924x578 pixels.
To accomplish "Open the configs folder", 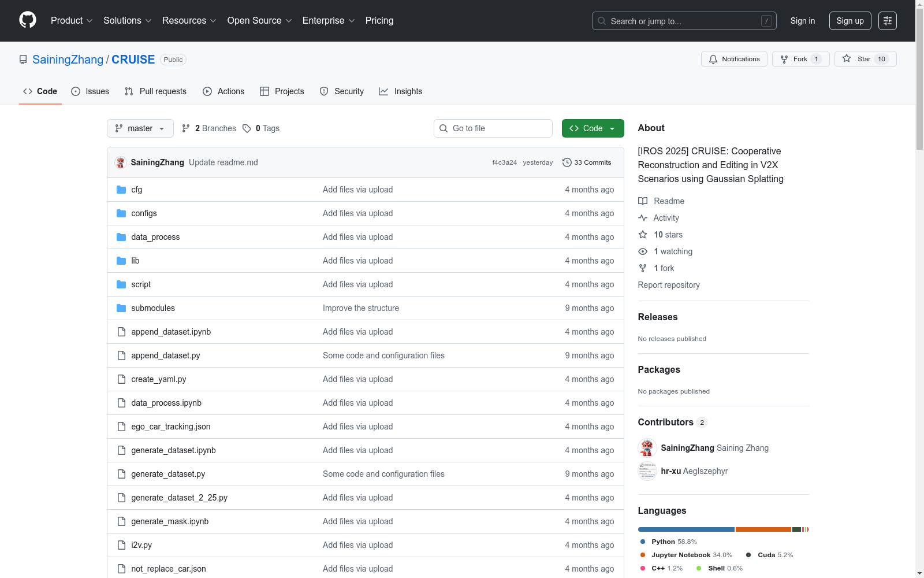I will (144, 213).
